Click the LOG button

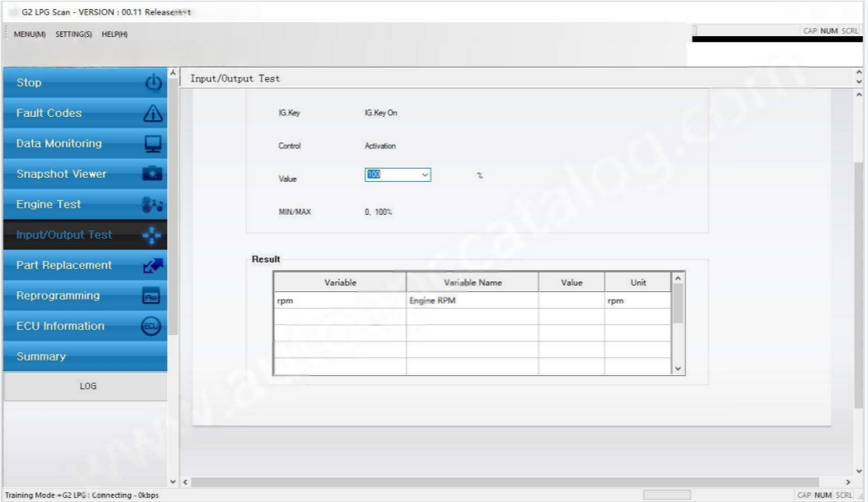point(87,386)
